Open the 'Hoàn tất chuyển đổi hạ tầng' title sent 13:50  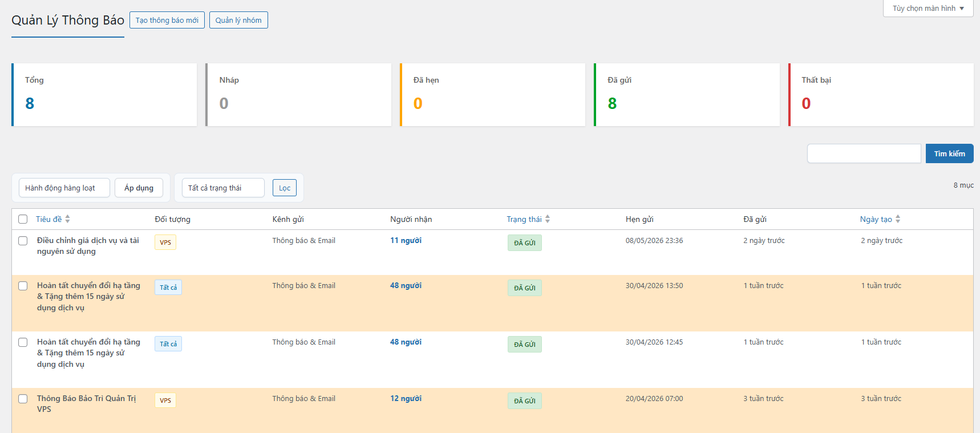coord(88,297)
